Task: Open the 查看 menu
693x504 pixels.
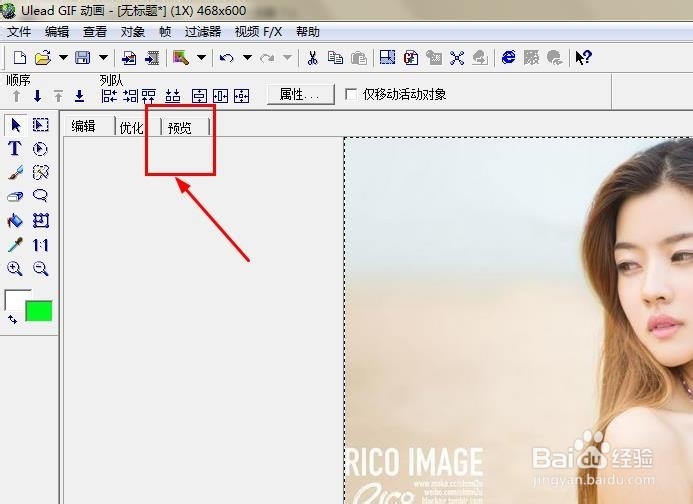Action: pyautogui.click(x=95, y=32)
